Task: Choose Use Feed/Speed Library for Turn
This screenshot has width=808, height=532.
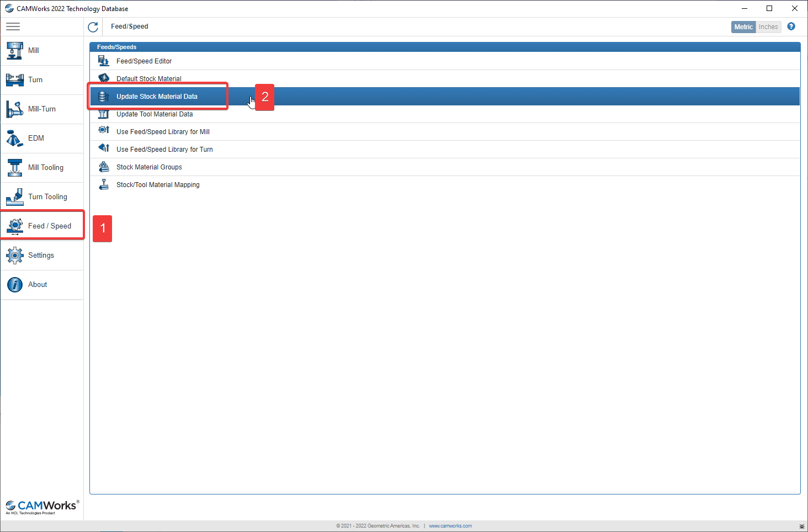Action: (x=445, y=150)
